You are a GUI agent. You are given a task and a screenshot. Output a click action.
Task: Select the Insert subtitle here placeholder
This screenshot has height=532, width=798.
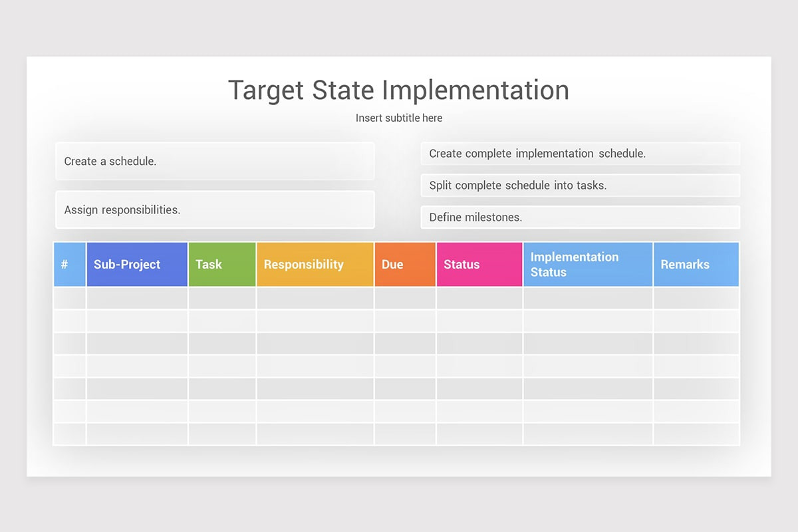click(398, 118)
